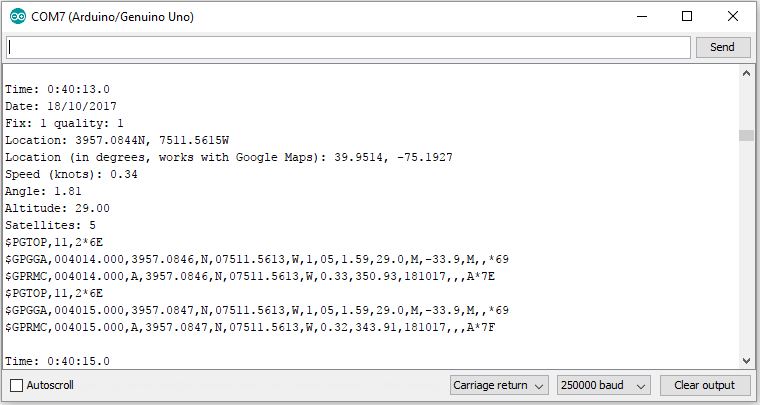760x405 pixels.
Task: Minimize the COM7 serial monitor window
Action: pos(642,16)
